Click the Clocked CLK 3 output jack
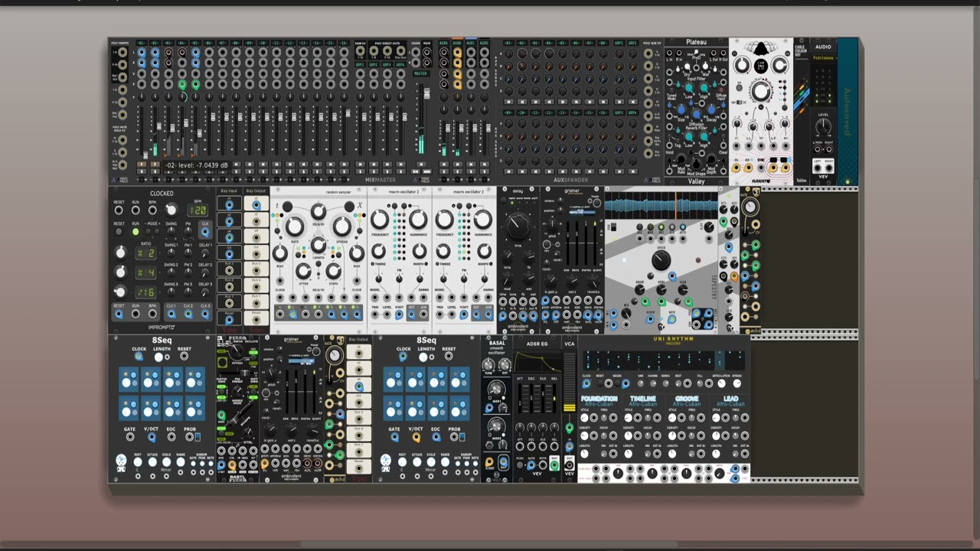This screenshot has width=980, height=551. click(x=205, y=314)
